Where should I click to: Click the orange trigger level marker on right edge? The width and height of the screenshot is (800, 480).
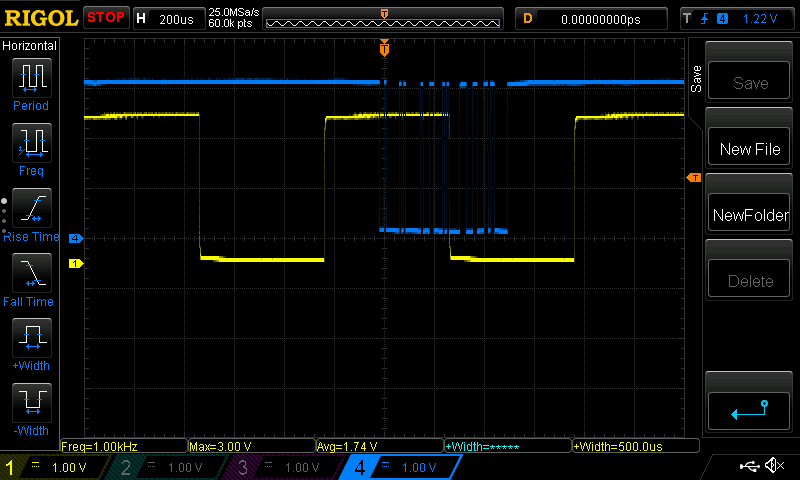point(693,178)
